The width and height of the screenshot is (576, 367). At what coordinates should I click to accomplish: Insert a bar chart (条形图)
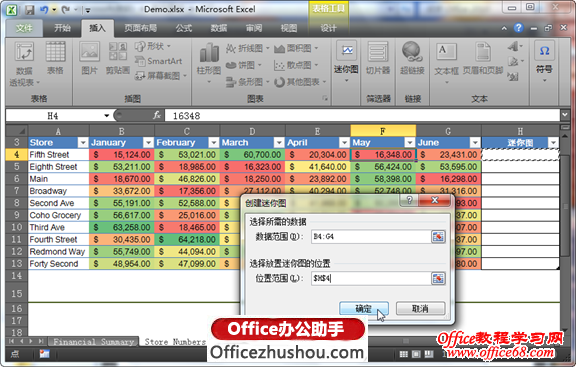[247, 82]
